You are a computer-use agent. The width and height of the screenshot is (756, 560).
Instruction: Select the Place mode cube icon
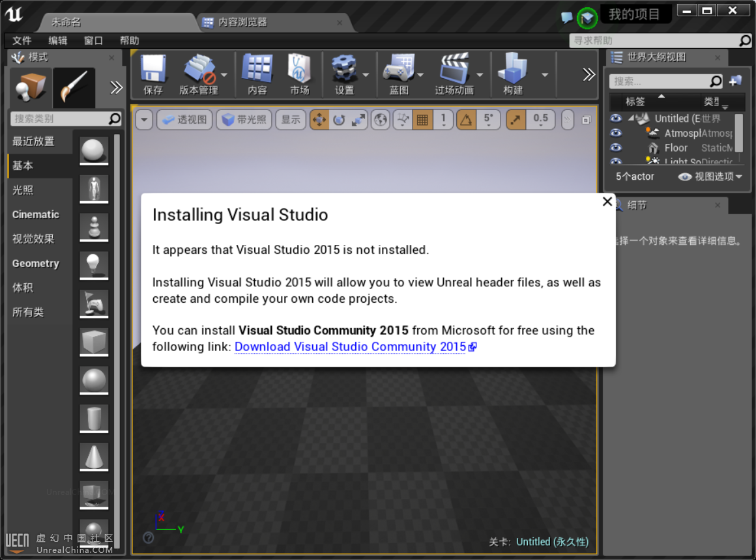(x=31, y=87)
